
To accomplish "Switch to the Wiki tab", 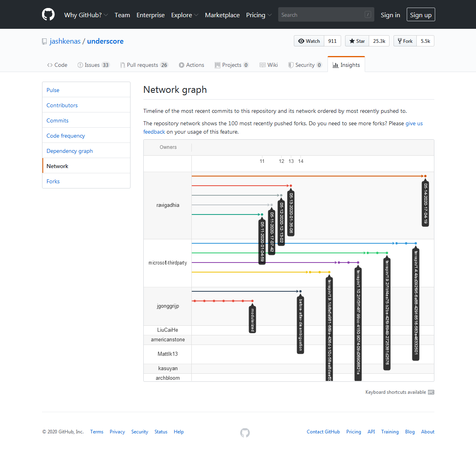I will [269, 65].
